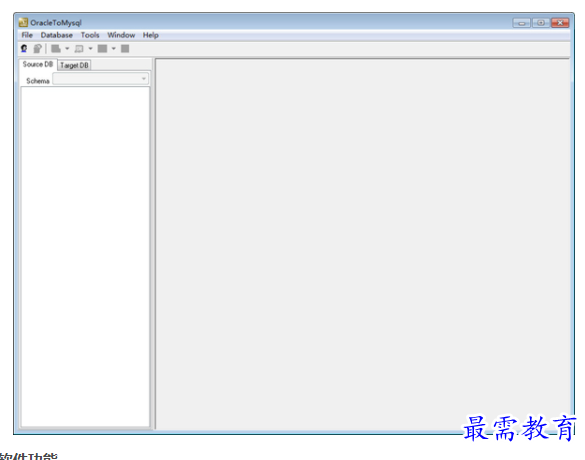Click the last gray square toolbar icon

tap(125, 48)
